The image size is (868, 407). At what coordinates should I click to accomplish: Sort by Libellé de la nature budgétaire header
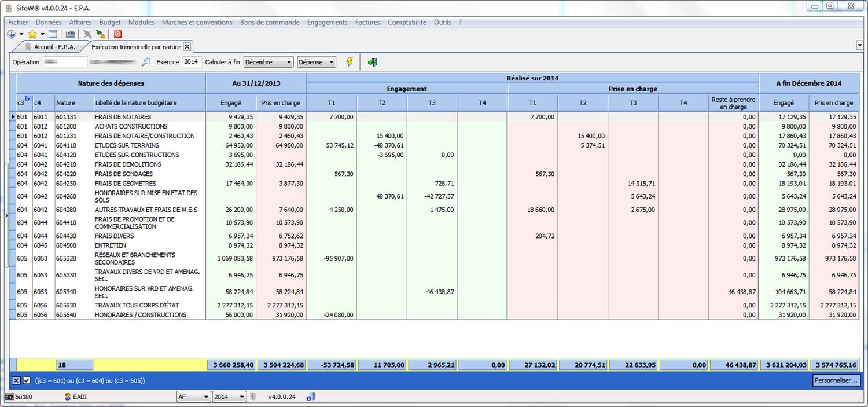tap(150, 102)
